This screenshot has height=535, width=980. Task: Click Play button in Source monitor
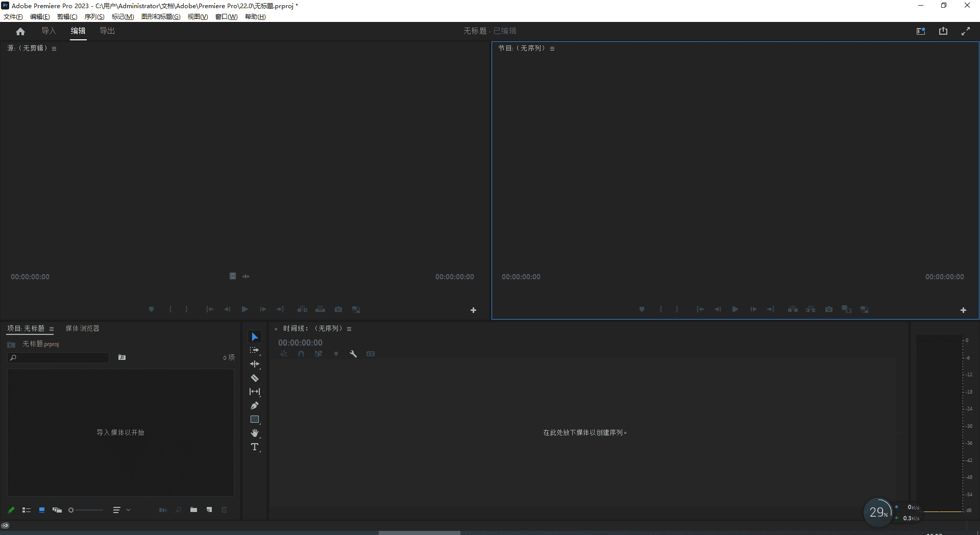point(245,309)
